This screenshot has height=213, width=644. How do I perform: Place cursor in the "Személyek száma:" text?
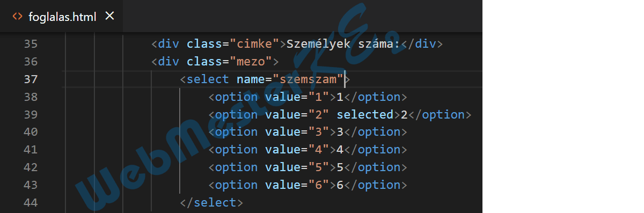tap(343, 44)
